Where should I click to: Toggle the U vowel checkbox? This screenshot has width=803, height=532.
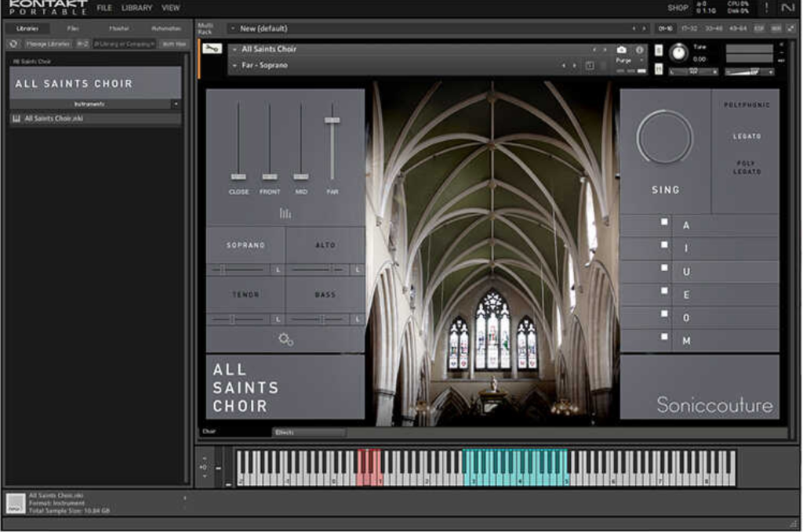[664, 267]
